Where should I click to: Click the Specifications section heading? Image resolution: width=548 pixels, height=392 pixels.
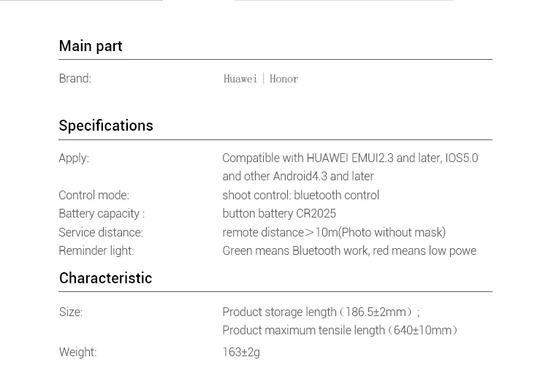point(106,126)
